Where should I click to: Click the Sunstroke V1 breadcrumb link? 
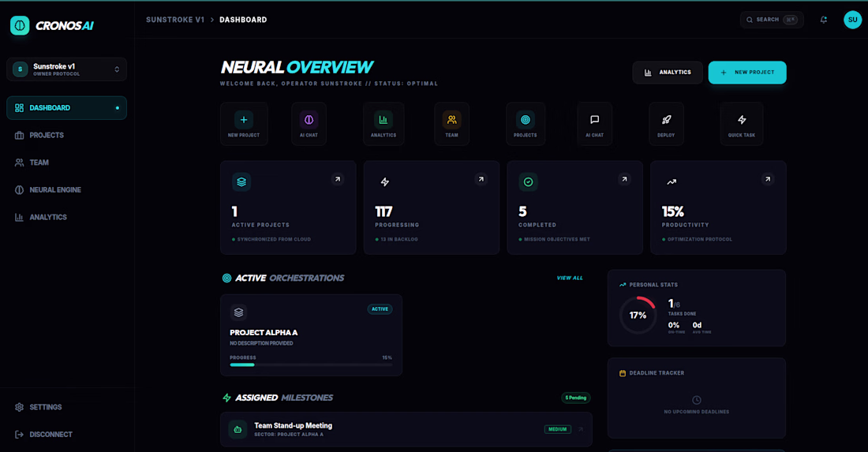[x=175, y=20]
